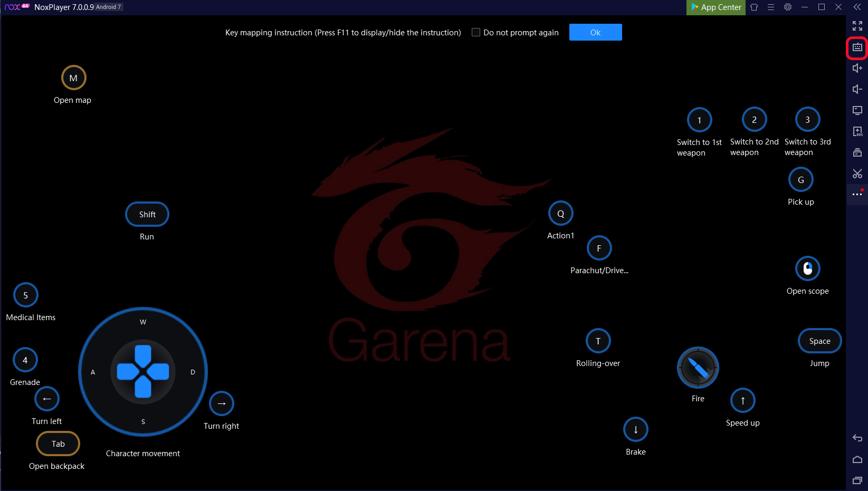Click the 'Switch to 2nd weapon' text

(x=755, y=147)
